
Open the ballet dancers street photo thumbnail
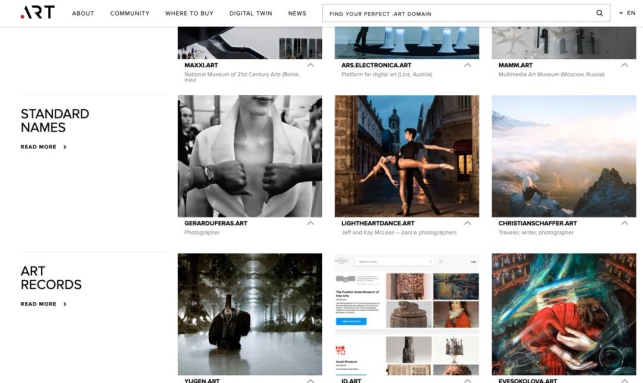pyautogui.click(x=407, y=156)
